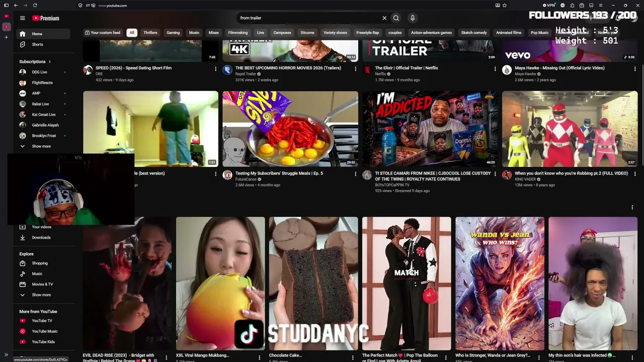Switch to the Mixes chip
Viewport: 644px width, 362px height.
[214, 33]
